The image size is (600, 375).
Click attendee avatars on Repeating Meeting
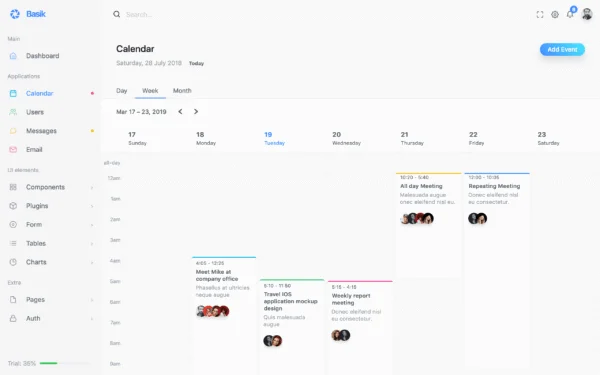pyautogui.click(x=478, y=218)
